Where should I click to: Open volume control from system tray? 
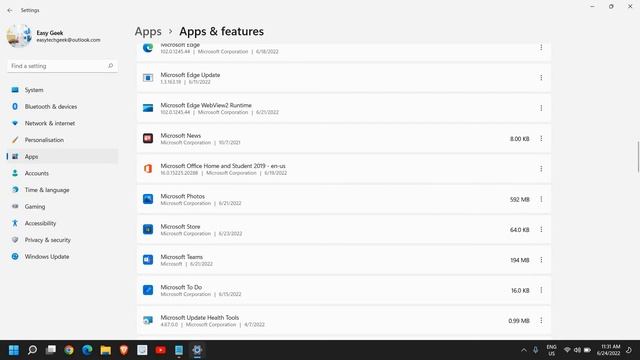[x=577, y=350]
